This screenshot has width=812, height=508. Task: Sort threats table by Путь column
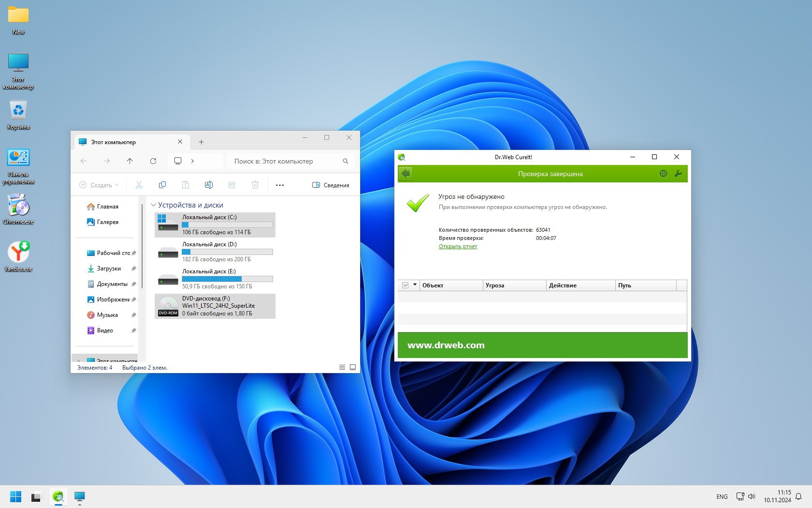[x=646, y=285]
